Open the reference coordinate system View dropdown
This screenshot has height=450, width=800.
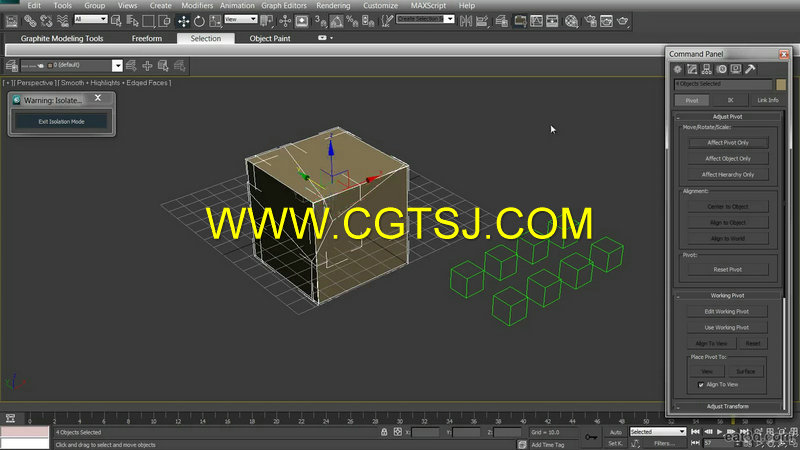pos(240,19)
